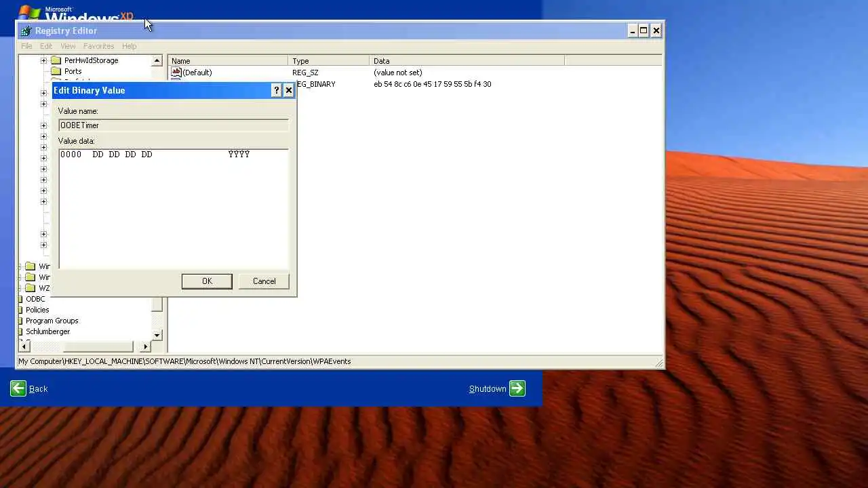
Task: Click the Back link
Action: click(39, 388)
